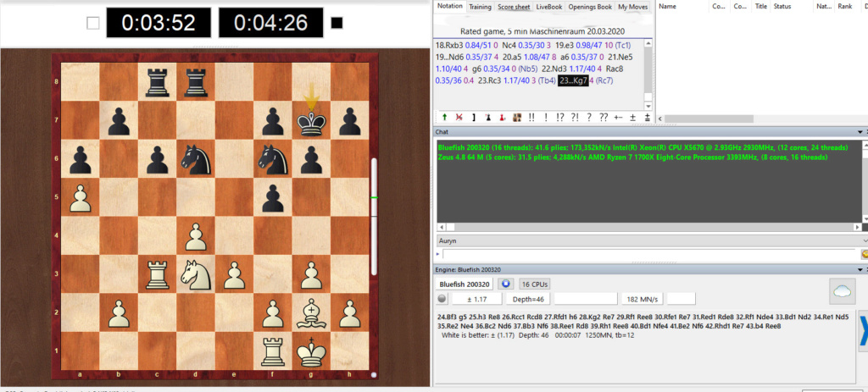This screenshot has width=868, height=392.
Task: Open the LiveBook tab
Action: (548, 7)
